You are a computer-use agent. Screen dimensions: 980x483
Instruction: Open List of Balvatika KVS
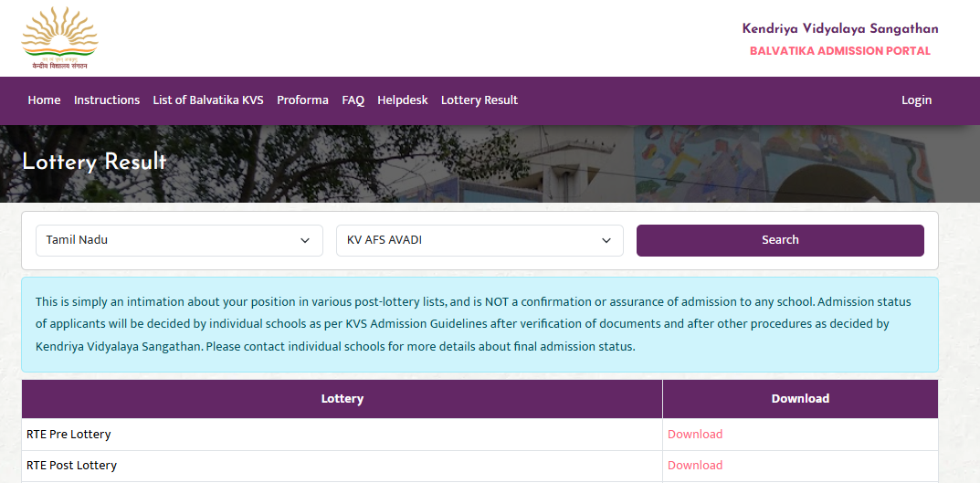click(208, 100)
